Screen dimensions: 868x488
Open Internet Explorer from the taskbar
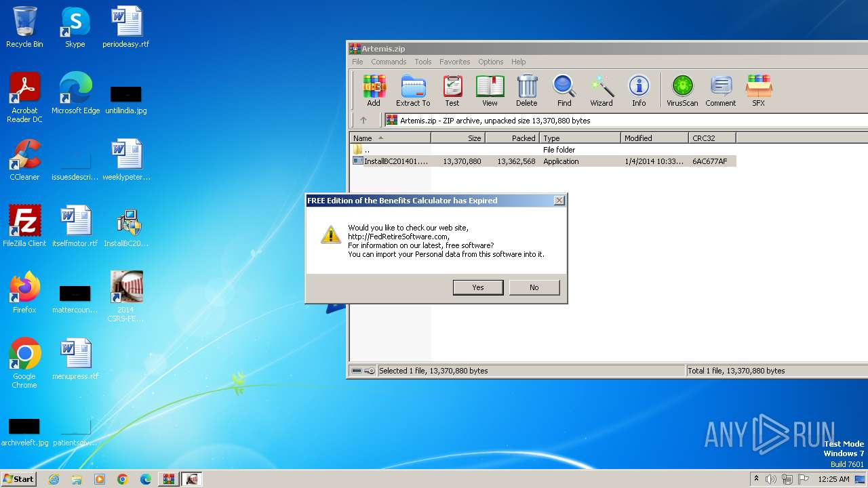coord(54,479)
